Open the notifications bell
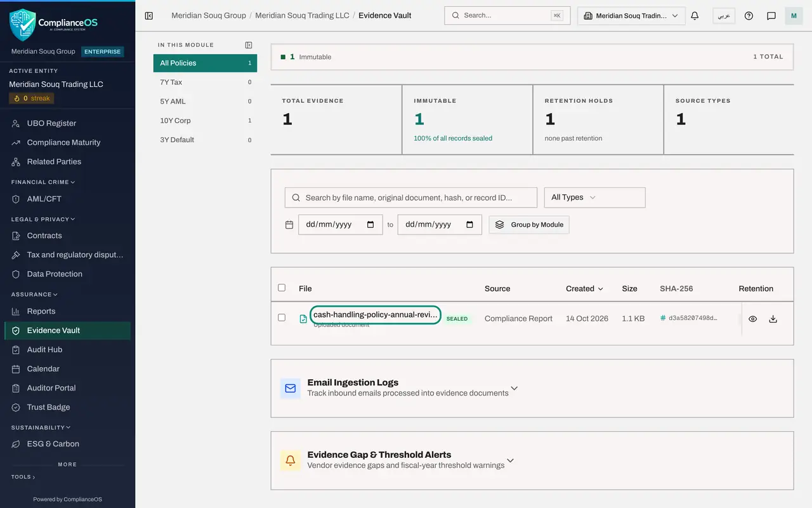 coord(695,16)
